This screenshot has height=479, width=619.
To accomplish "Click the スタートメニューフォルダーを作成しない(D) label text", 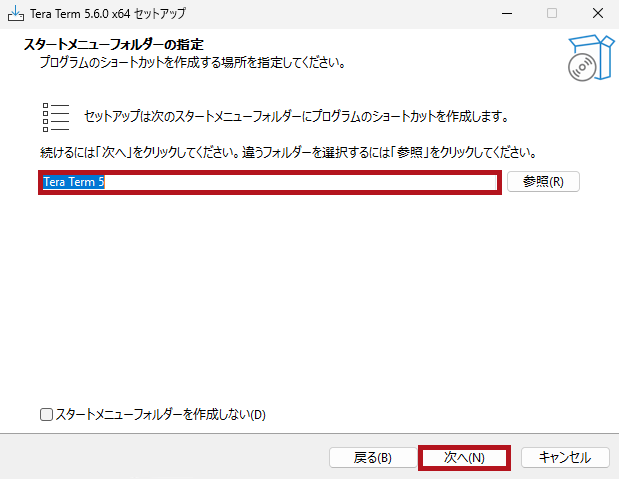I will tap(160, 414).
